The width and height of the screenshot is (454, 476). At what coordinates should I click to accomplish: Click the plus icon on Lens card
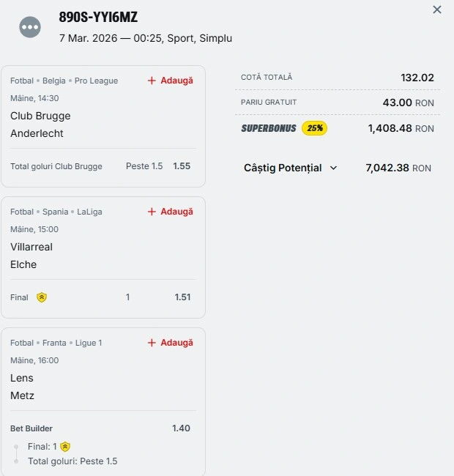point(152,343)
